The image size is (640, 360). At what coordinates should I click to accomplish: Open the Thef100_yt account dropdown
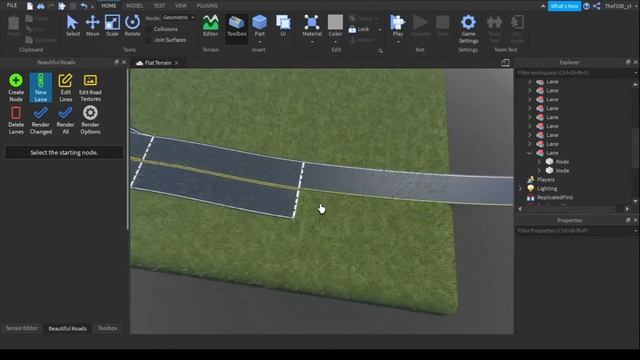635,6
